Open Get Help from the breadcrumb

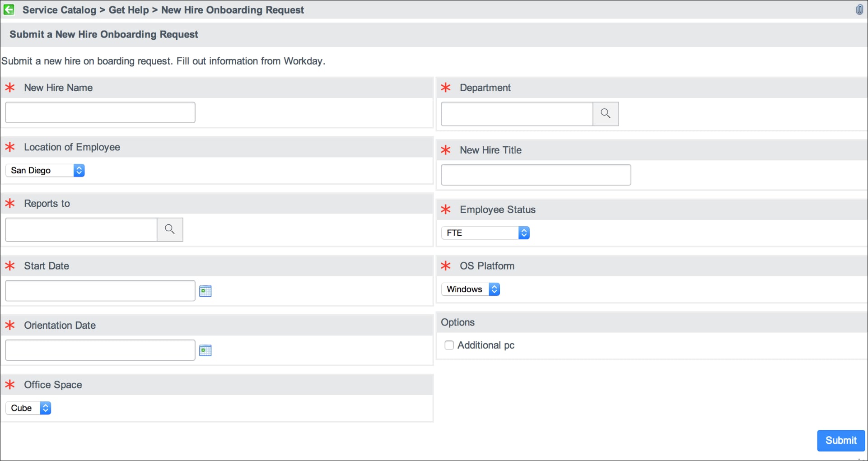point(128,9)
